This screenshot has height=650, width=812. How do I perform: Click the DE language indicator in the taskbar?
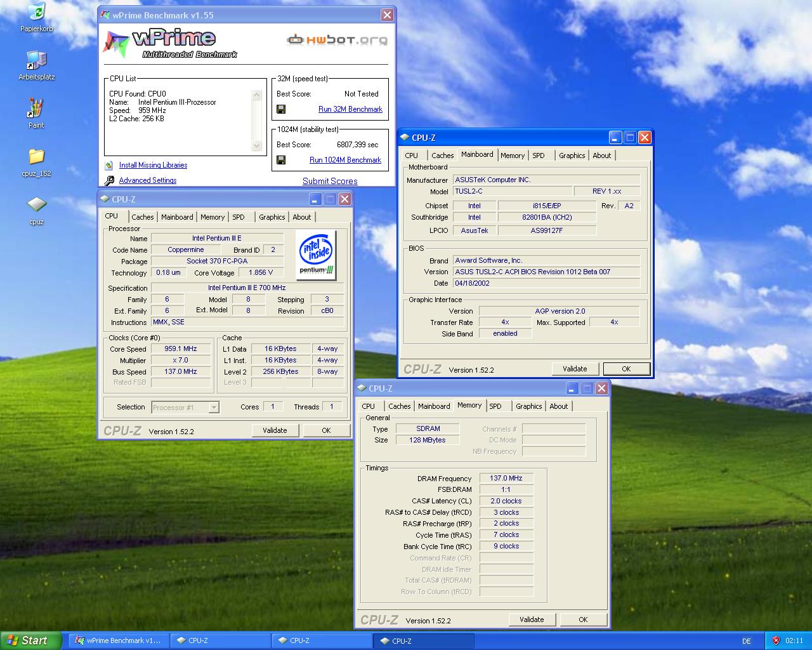click(746, 641)
